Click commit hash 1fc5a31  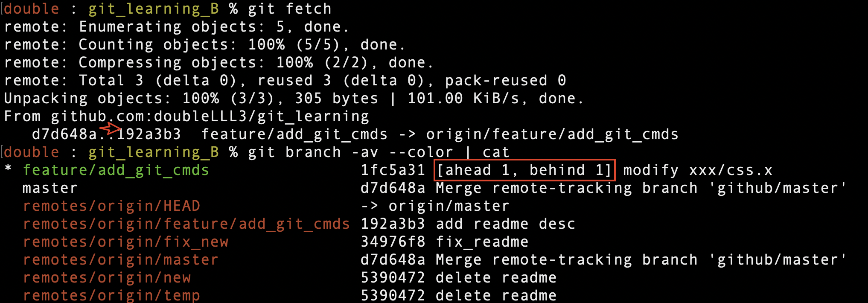point(393,170)
